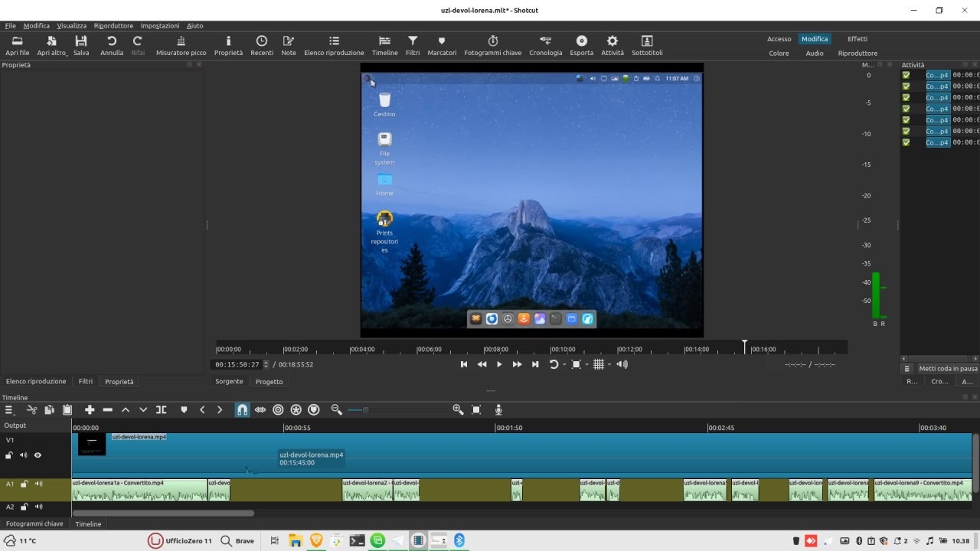The image size is (980, 551).
Task: Add a timeline marker icon
Action: [184, 410]
